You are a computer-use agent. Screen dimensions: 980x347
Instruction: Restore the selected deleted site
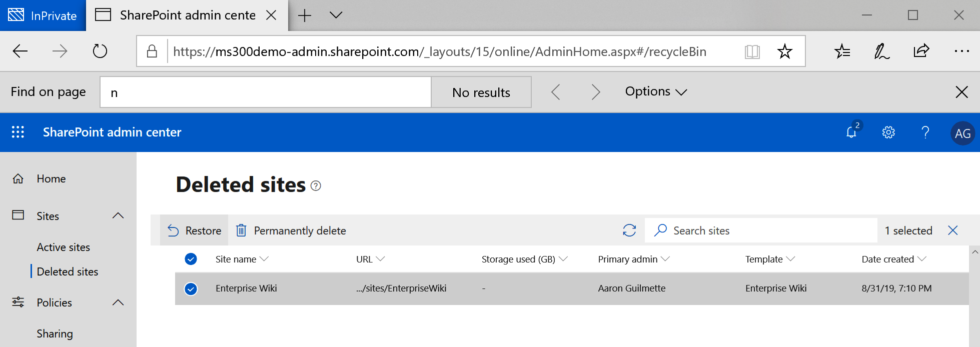coord(195,230)
